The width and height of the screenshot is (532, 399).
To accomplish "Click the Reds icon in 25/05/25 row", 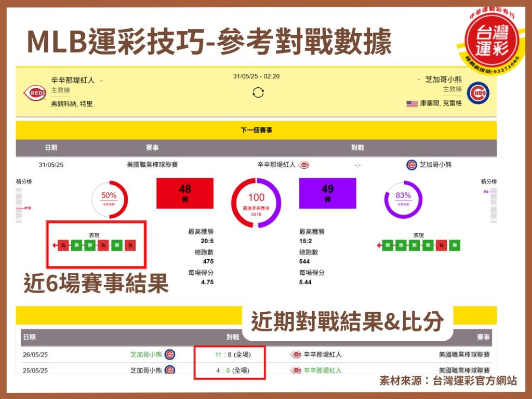I will 296,370.
